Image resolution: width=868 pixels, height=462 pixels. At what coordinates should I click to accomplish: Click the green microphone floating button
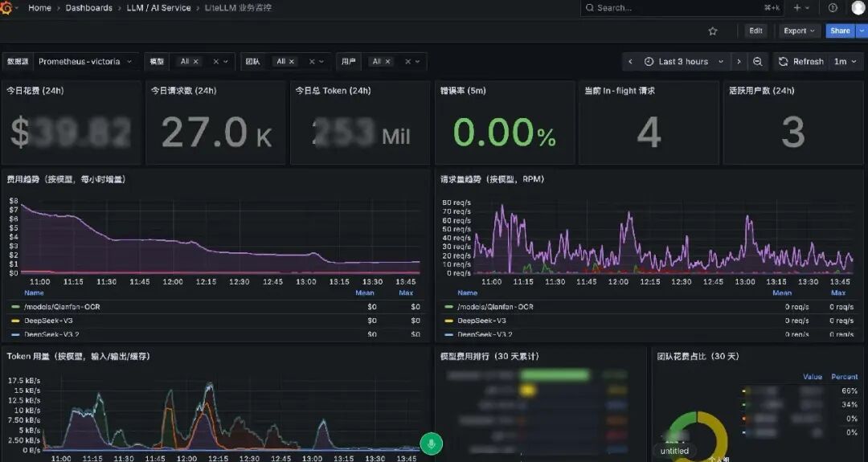pyautogui.click(x=432, y=444)
